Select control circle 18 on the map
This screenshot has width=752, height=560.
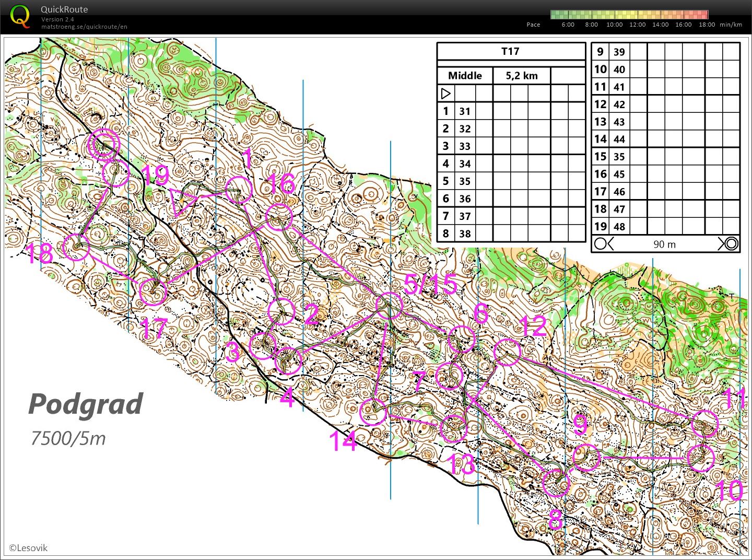tap(76, 247)
